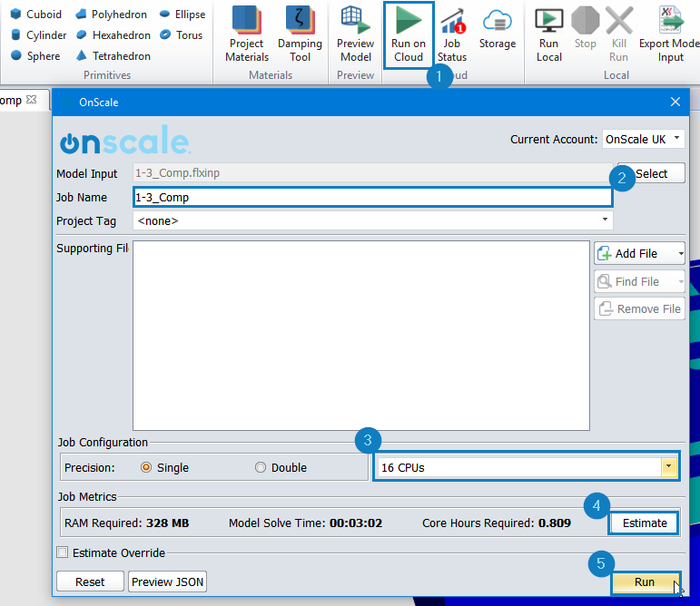Open Job Status
Screen dimensions: 700x606
point(452,34)
